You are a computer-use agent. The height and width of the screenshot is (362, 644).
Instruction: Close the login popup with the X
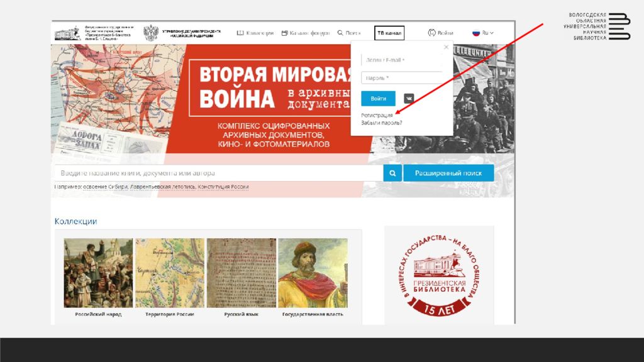[x=446, y=47]
